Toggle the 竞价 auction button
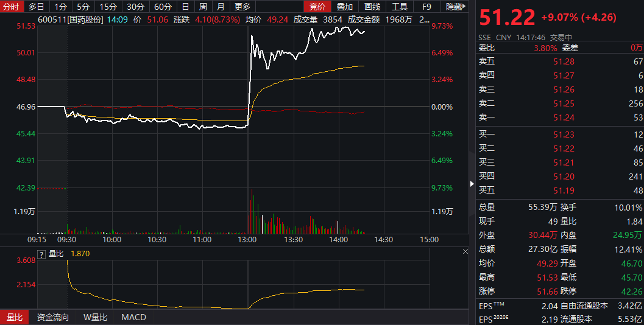Image resolution: width=644 pixels, height=325 pixels. [317, 7]
